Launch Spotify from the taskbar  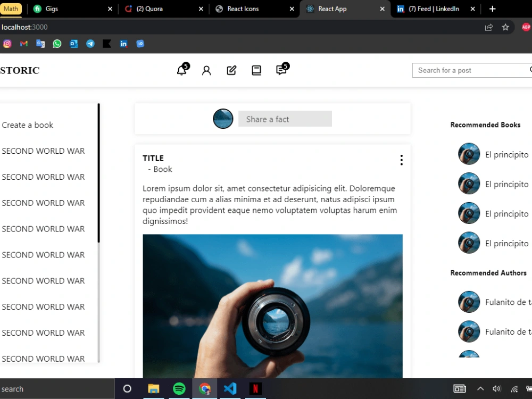pos(179,388)
